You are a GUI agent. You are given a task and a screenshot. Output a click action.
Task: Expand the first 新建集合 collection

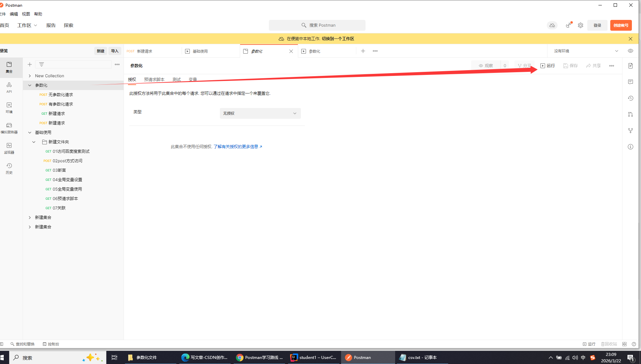click(30, 218)
